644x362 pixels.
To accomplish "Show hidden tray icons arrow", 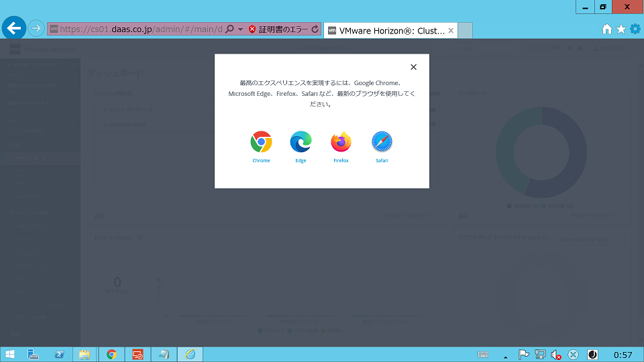I will pyautogui.click(x=506, y=357).
